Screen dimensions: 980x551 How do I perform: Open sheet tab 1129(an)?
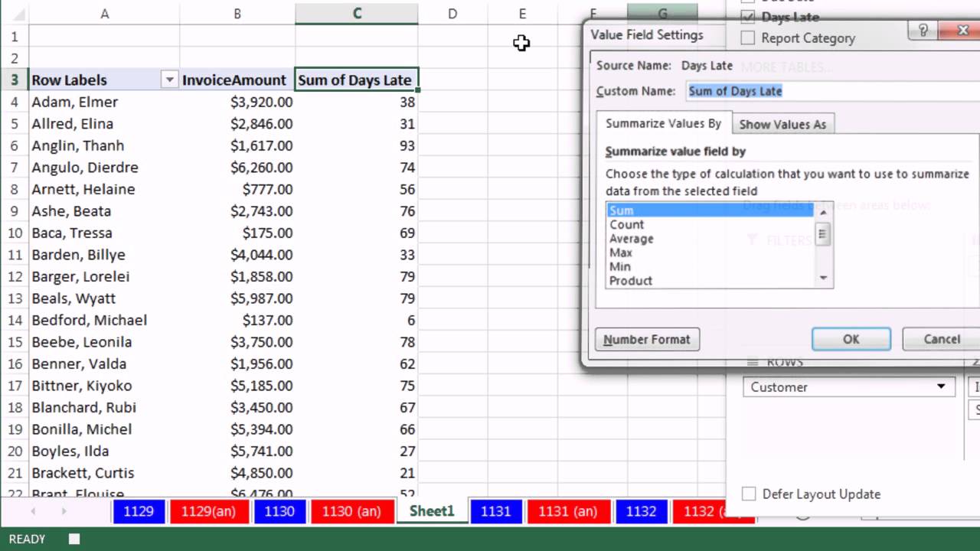click(x=209, y=511)
